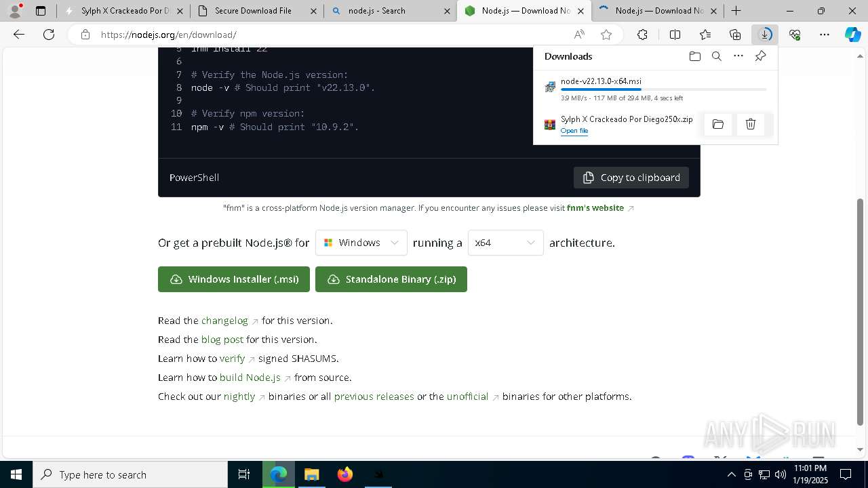The height and width of the screenshot is (488, 868).
Task: Open the Edge profile icon
Action: tap(14, 11)
